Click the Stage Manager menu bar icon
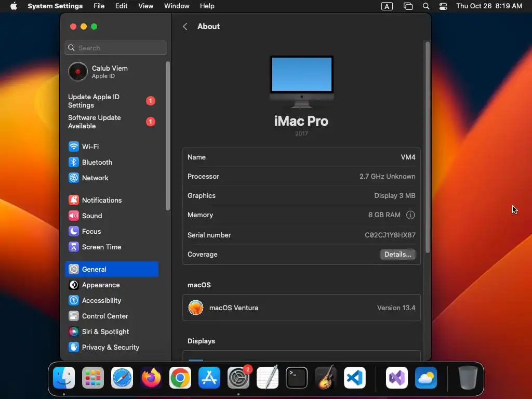532x399 pixels. pyautogui.click(x=408, y=6)
